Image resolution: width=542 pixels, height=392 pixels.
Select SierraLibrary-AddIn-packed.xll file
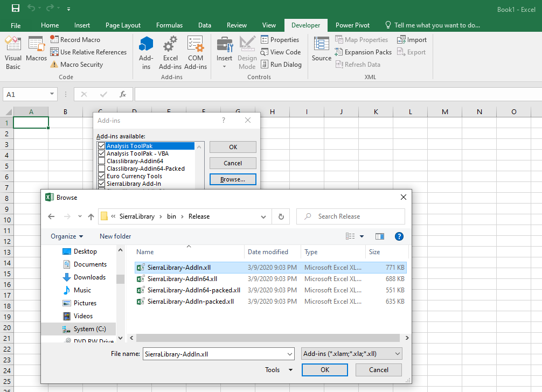270,302
